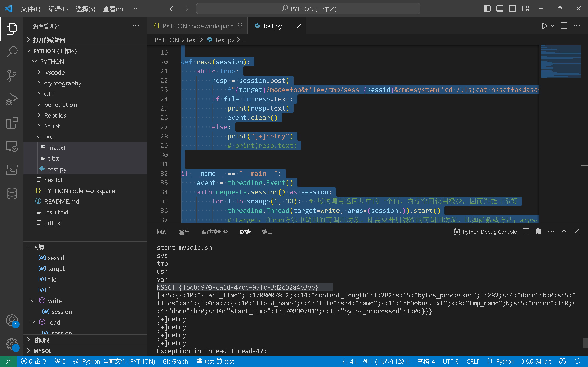Click the code minimap to jump
The height and width of the screenshot is (367, 588).
point(561,61)
